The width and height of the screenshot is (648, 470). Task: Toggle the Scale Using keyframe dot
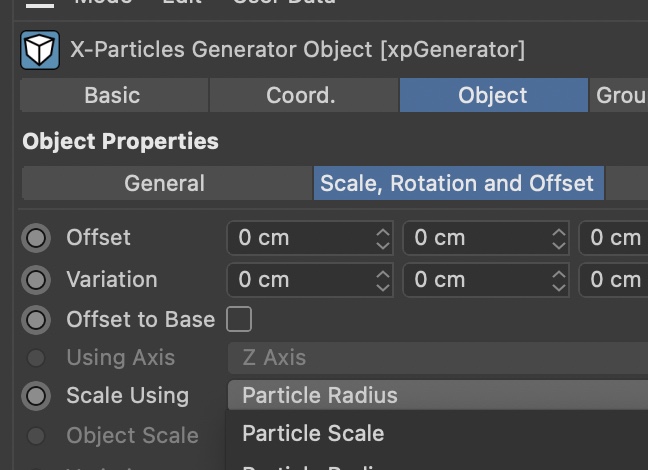(x=37, y=396)
